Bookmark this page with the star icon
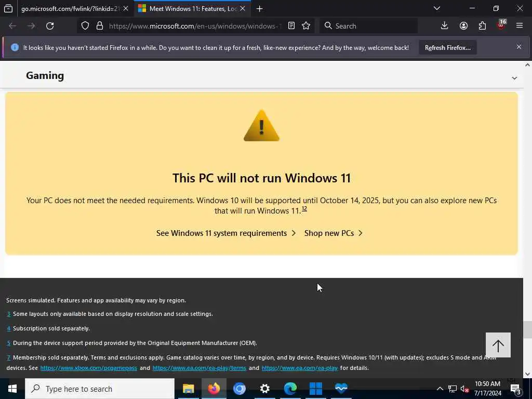Viewport: 532px width, 399px height. [305, 26]
